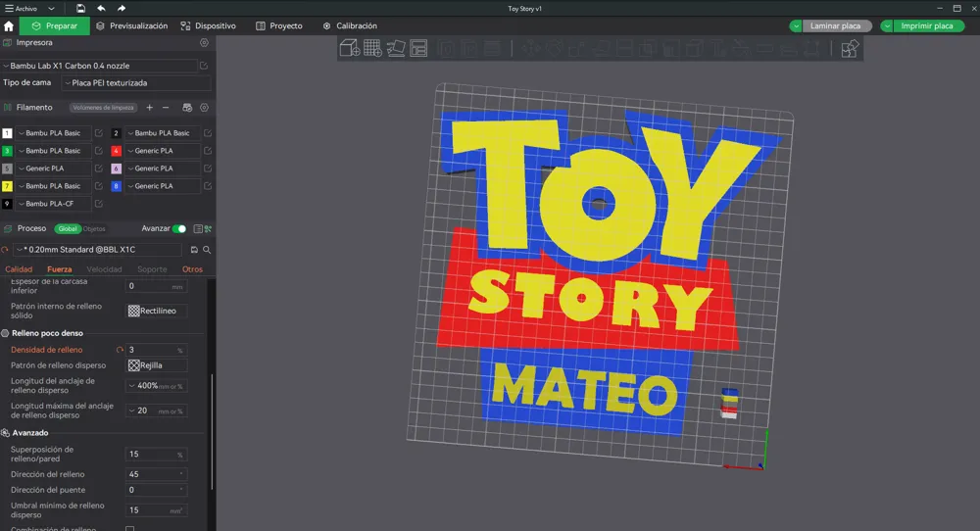Click the Arrange all objects toolbar icon
This screenshot has width=980, height=531.
(418, 48)
